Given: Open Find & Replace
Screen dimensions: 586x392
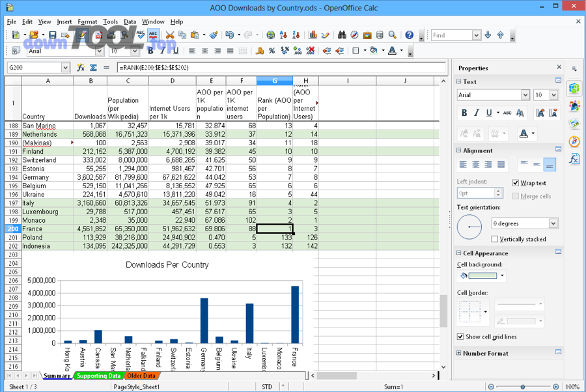Looking at the screenshot, I should [x=341, y=35].
